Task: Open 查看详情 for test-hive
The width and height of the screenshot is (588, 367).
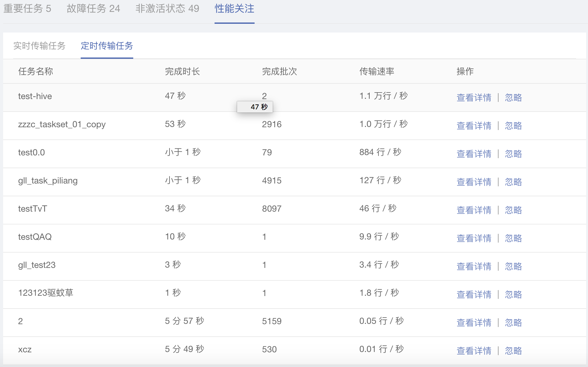Action: [474, 98]
